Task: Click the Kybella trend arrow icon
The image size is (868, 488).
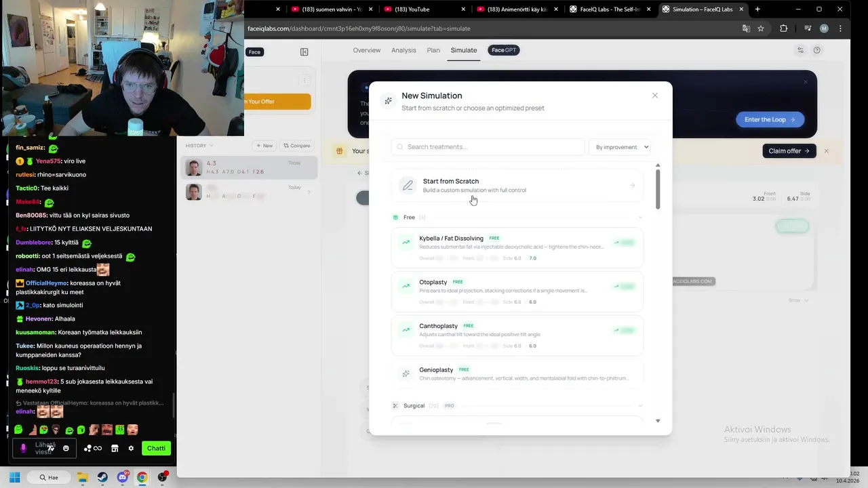Action: (406, 242)
